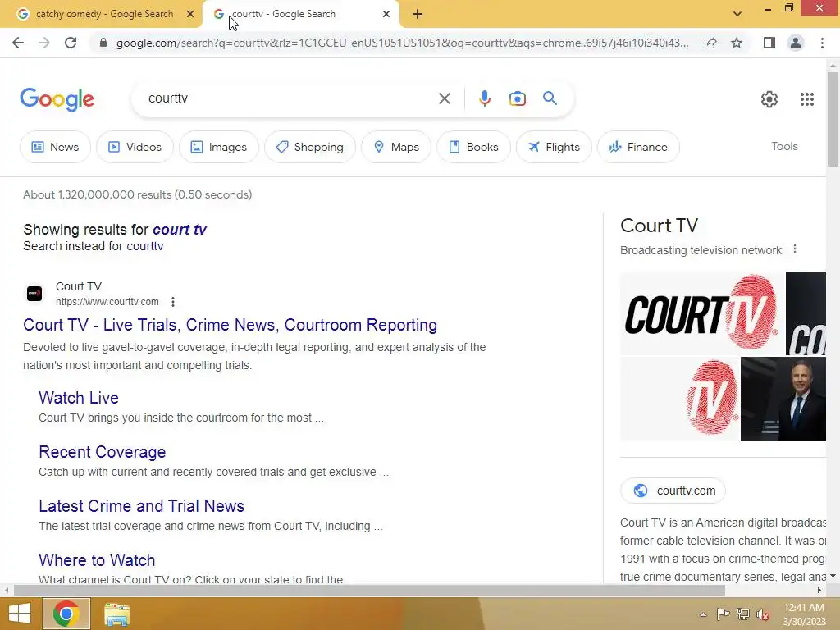840x630 pixels.
Task: Open the Action Center flag icon
Action: click(724, 614)
